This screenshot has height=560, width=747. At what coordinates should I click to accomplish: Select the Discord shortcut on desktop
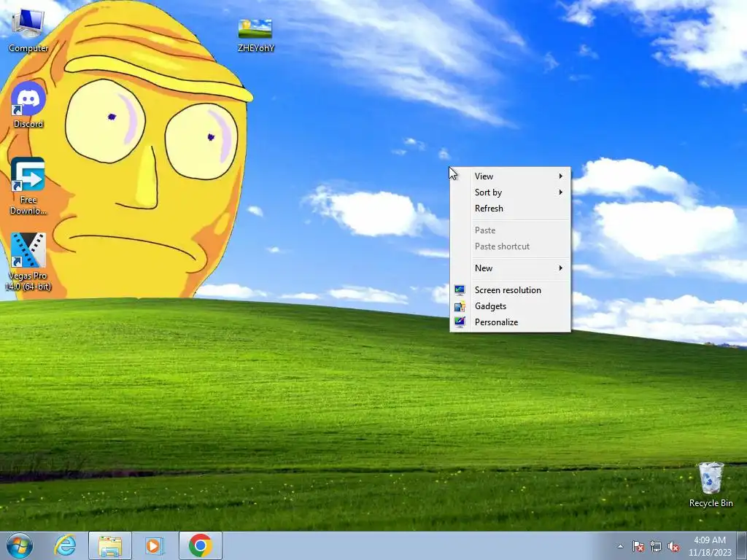[28, 105]
